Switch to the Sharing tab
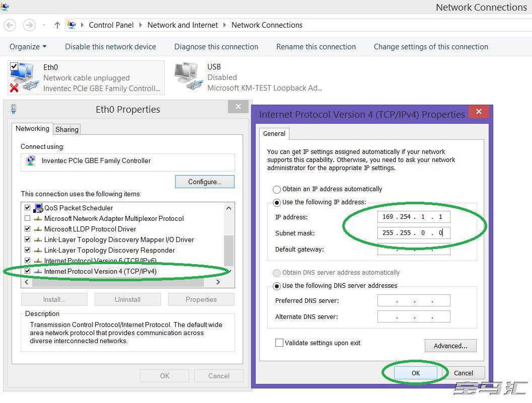This screenshot has width=532, height=403. tap(67, 129)
